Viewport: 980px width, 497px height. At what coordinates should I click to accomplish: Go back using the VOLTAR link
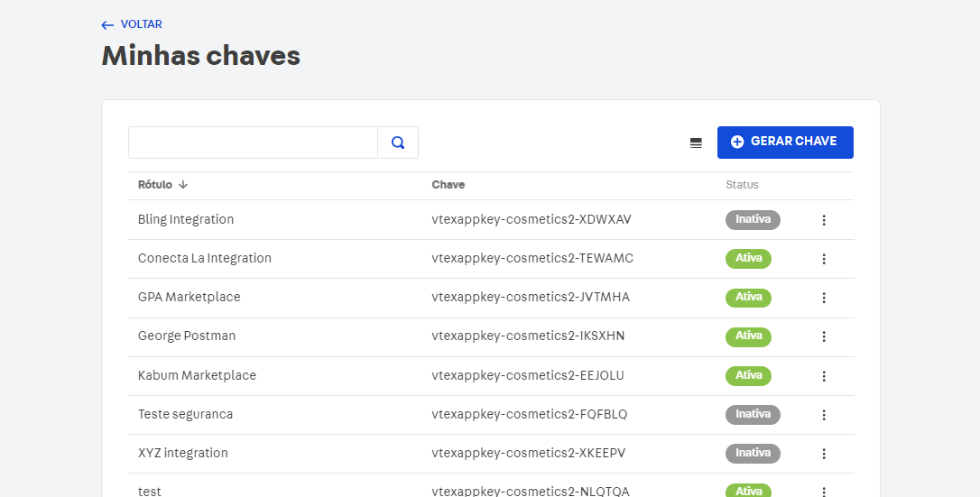(x=132, y=24)
